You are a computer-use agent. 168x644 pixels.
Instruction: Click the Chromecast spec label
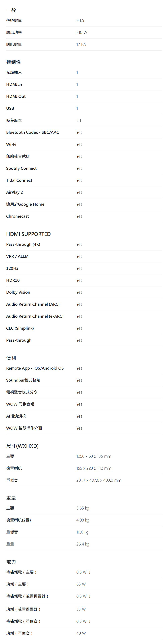(x=17, y=216)
